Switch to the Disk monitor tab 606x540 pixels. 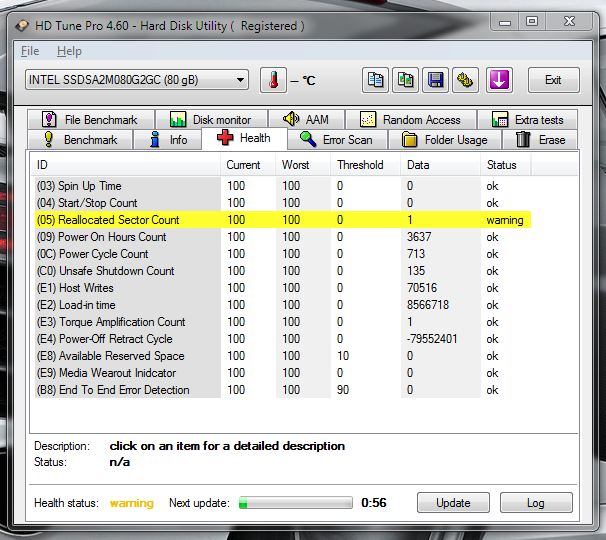tap(211, 119)
